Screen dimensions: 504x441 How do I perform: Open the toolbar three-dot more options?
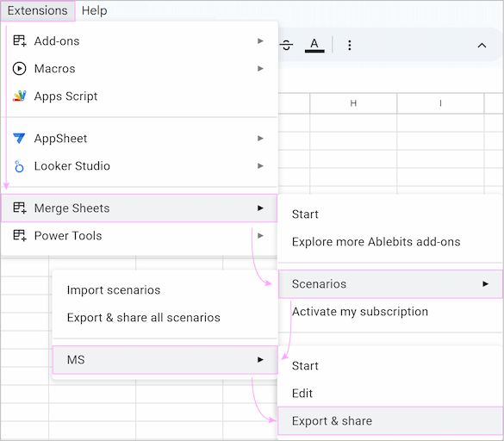click(350, 45)
